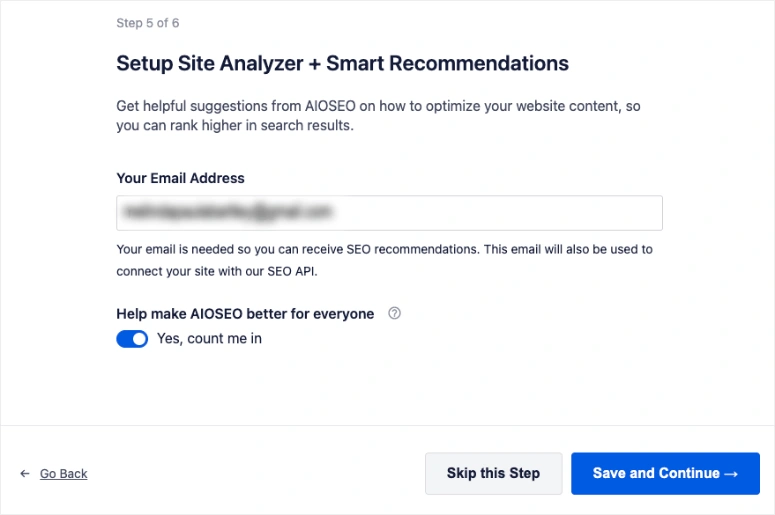The height and width of the screenshot is (515, 775).
Task: Click the arrow on Save and Continue
Action: click(731, 474)
